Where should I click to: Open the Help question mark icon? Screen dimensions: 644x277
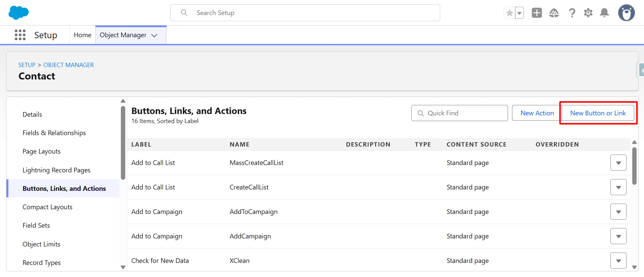(x=572, y=13)
